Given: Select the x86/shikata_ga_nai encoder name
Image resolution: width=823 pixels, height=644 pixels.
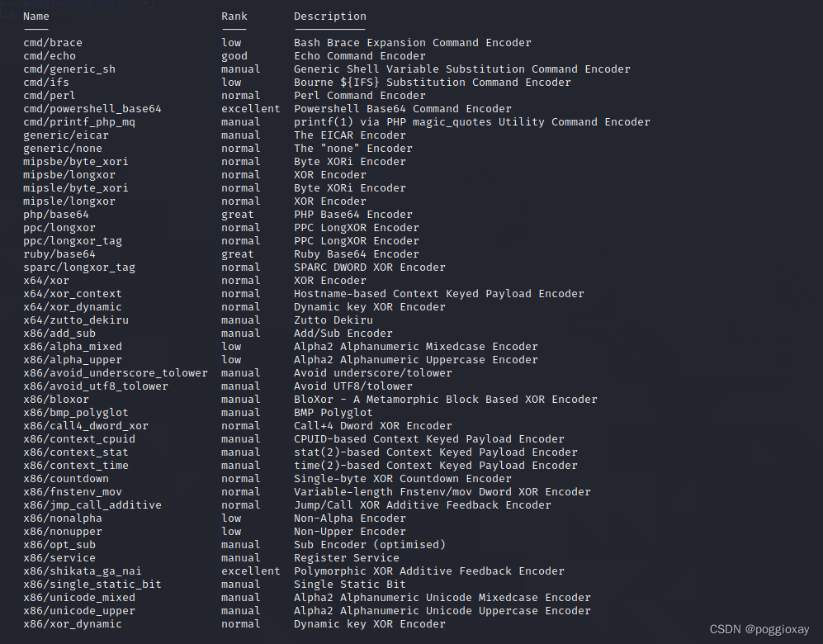Looking at the screenshot, I should (83, 571).
